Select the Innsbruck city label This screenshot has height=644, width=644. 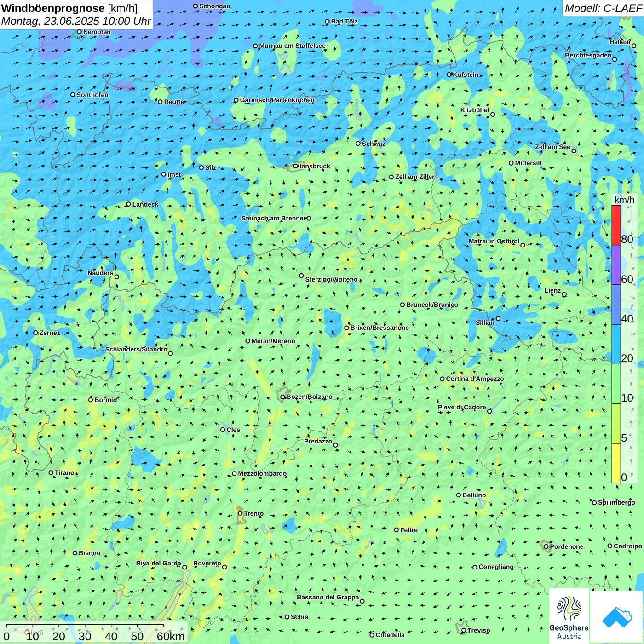pyautogui.click(x=315, y=166)
